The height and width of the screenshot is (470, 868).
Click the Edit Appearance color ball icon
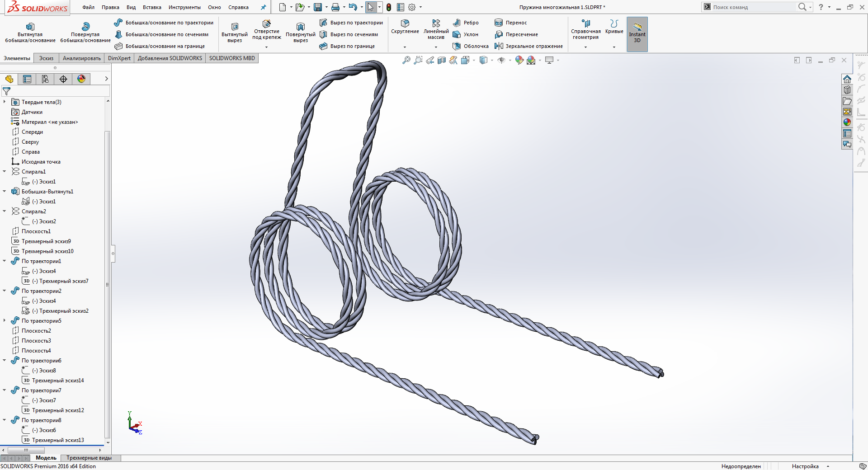click(519, 60)
